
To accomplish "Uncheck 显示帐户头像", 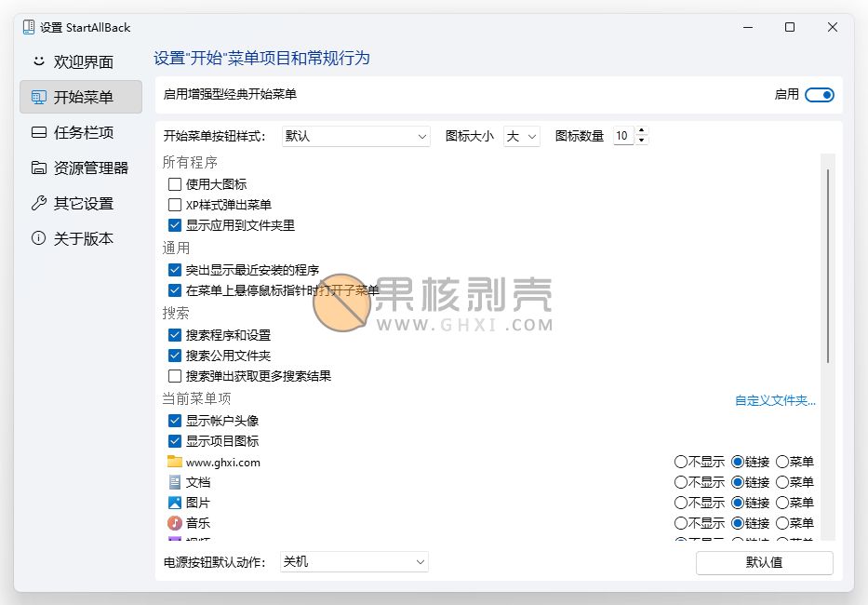I will pos(174,421).
